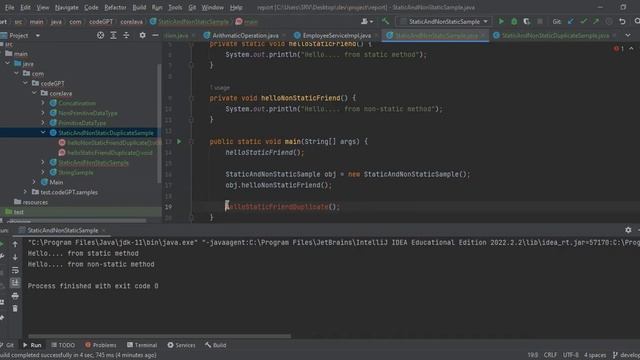Update project with the blue Git arrow
This screenshot has width=640, height=360.
[x=571, y=21]
